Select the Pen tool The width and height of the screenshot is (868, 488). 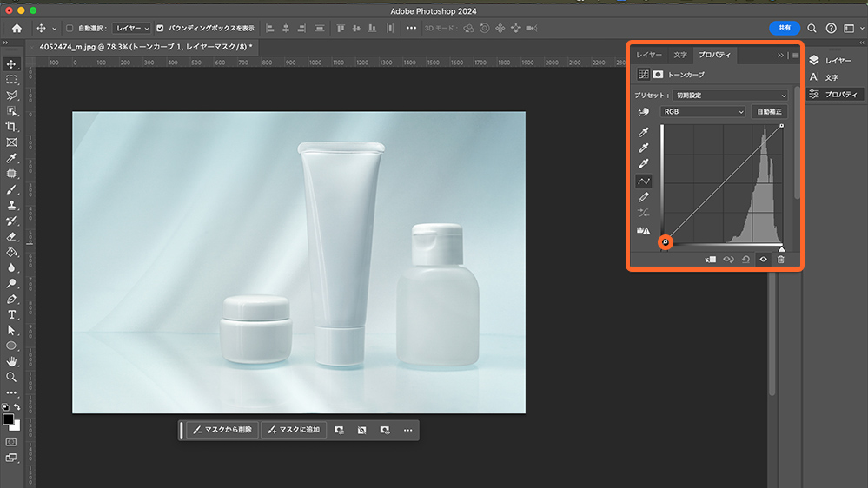pos(11,299)
